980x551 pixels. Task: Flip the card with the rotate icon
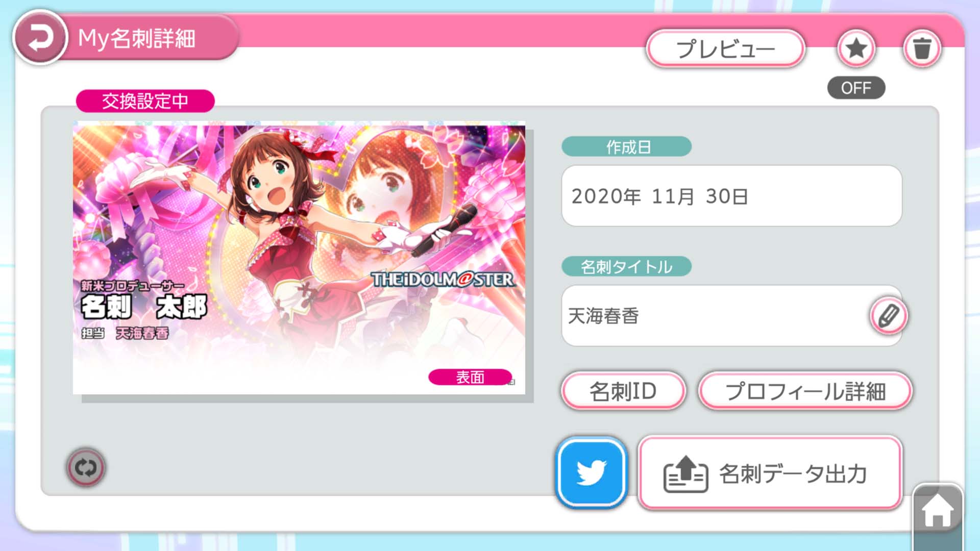click(x=86, y=467)
